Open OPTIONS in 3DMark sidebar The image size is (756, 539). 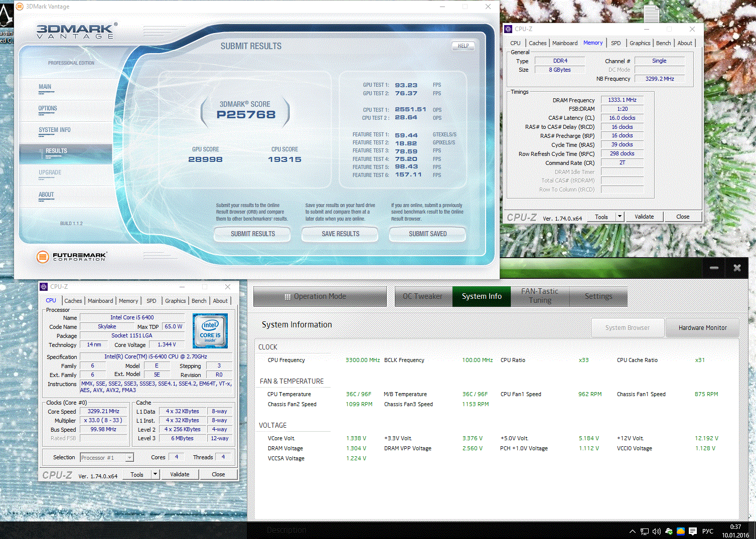(x=48, y=108)
